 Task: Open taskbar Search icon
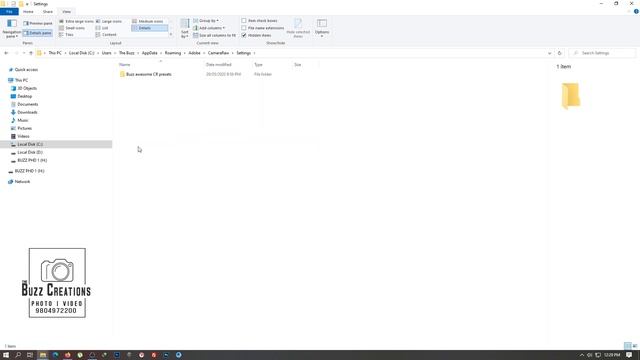(x=18, y=355)
